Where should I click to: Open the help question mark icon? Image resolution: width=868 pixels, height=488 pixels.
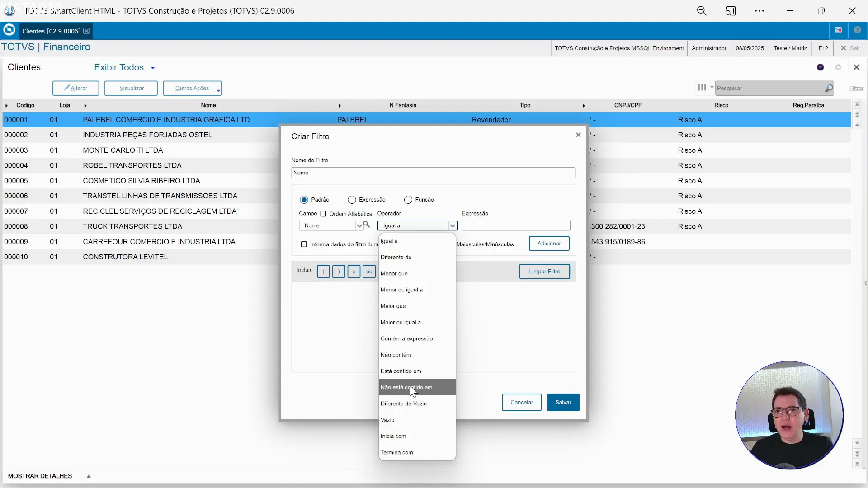click(x=857, y=30)
